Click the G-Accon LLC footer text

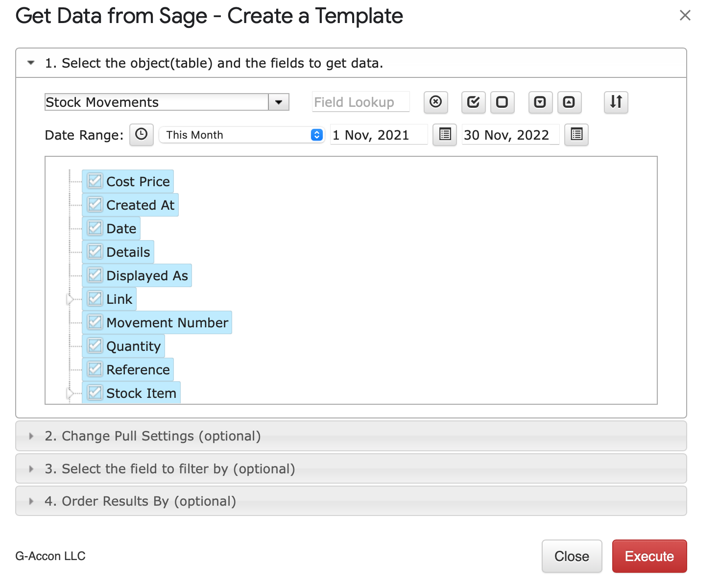point(50,556)
